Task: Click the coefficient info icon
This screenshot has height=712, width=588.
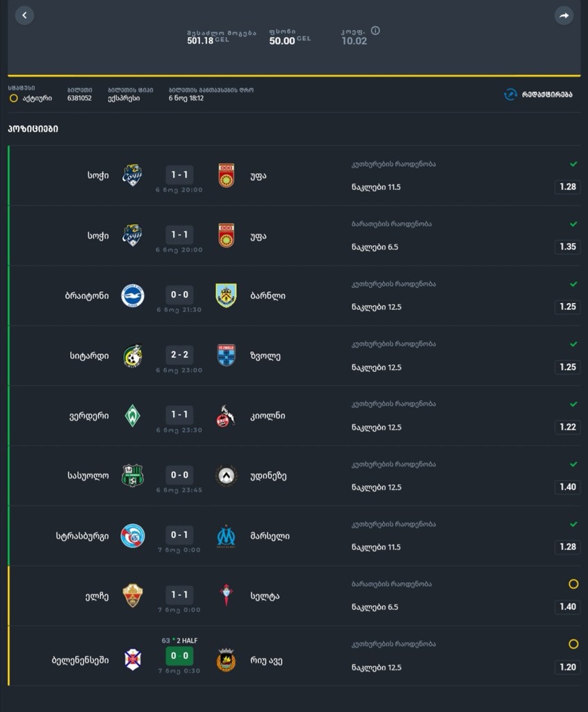Action: 375,31
